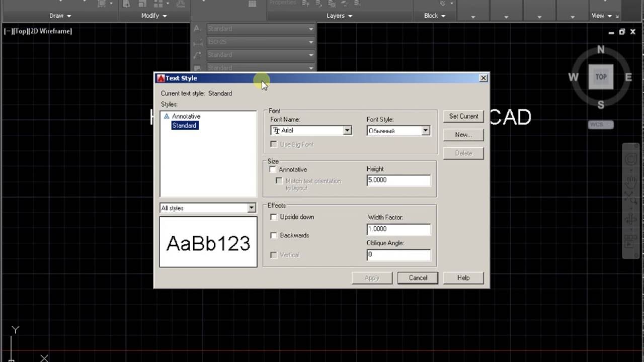Expand the Layers ribbon panel
The width and height of the screenshot is (644, 362).
[340, 16]
